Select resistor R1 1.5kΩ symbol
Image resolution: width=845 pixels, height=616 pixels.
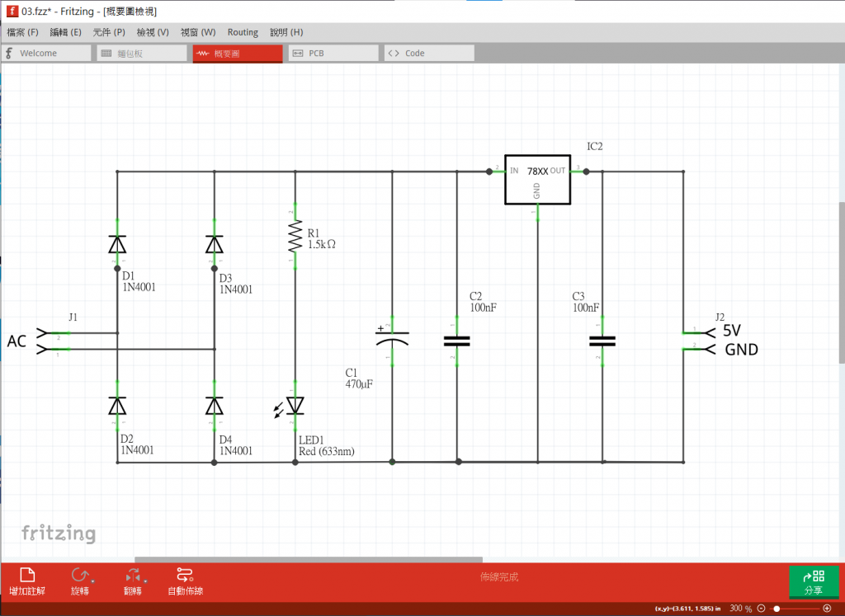tap(295, 237)
